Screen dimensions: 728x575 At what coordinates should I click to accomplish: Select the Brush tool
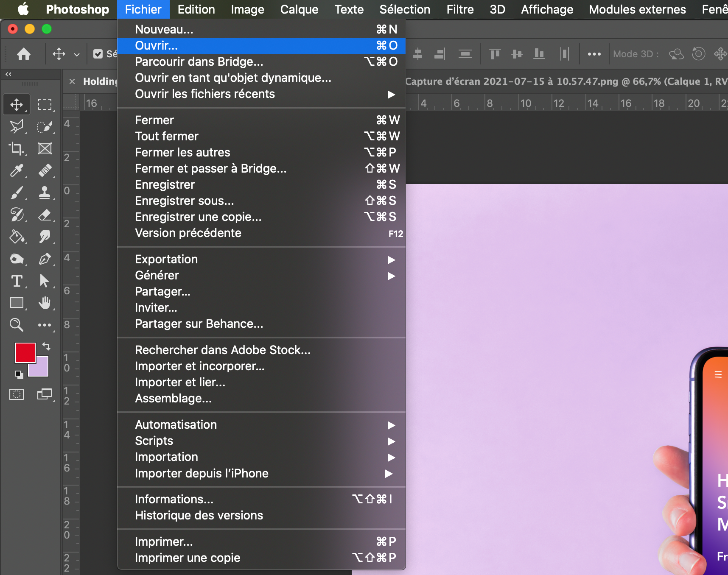17,193
